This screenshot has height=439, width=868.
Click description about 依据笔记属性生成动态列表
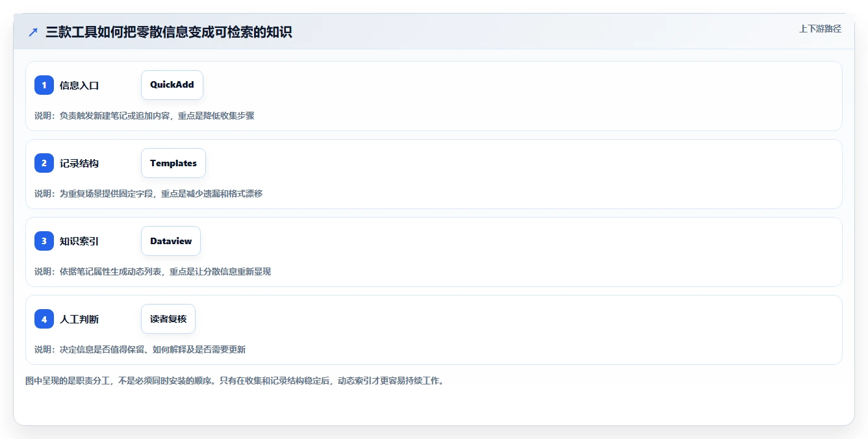pyautogui.click(x=153, y=271)
